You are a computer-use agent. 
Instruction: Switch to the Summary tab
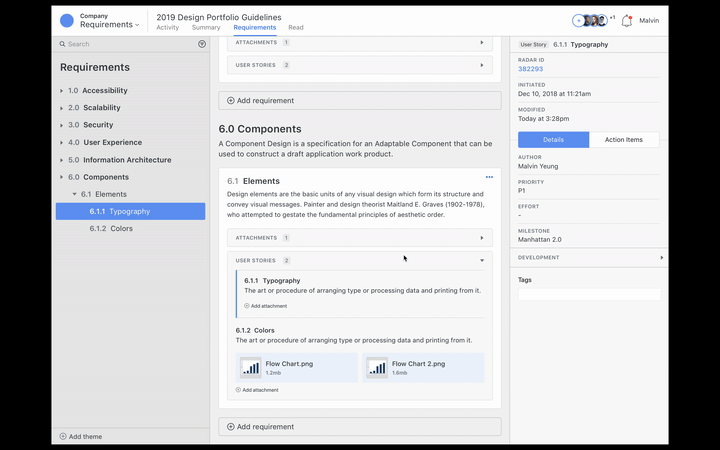click(206, 28)
